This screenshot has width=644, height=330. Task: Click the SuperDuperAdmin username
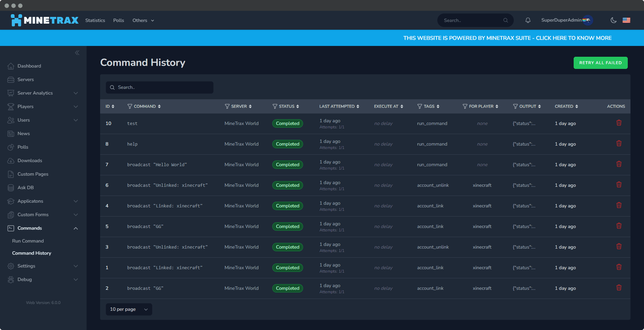click(x=561, y=20)
